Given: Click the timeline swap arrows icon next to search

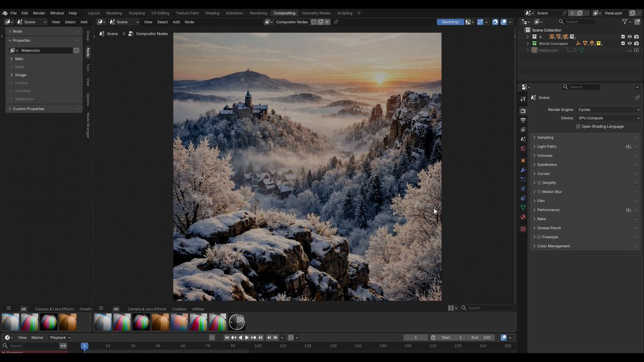Looking at the screenshot, I should 63,346.
